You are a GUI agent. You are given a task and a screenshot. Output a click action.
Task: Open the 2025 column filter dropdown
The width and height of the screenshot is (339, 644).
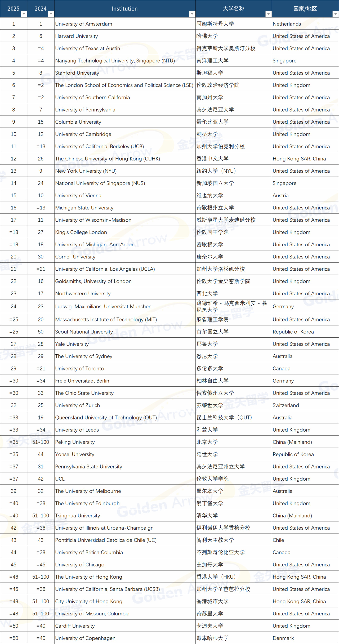(x=24, y=14)
